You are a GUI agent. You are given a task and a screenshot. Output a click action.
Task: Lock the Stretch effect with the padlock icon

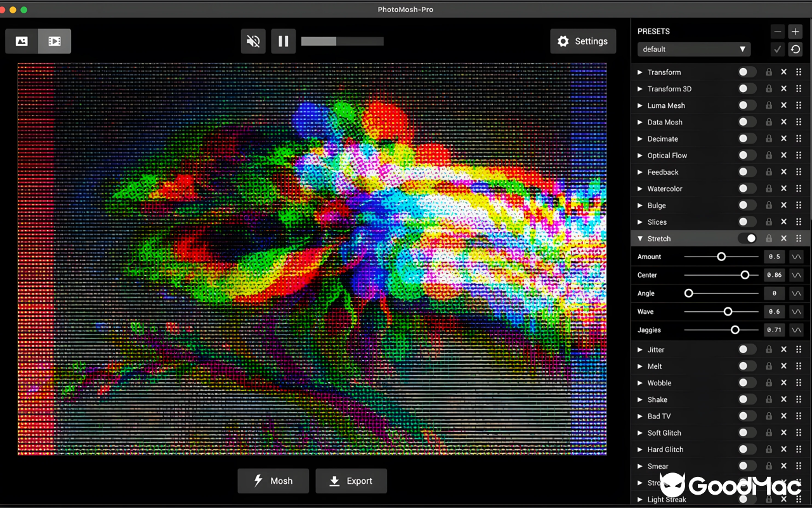tap(768, 238)
